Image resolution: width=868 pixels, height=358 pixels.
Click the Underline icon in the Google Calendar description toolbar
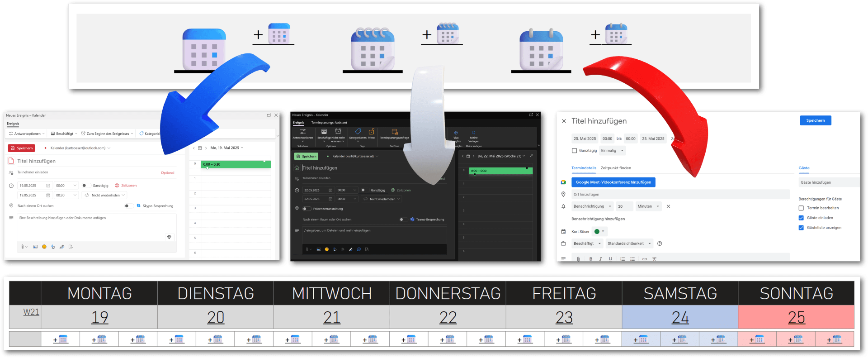(x=610, y=259)
